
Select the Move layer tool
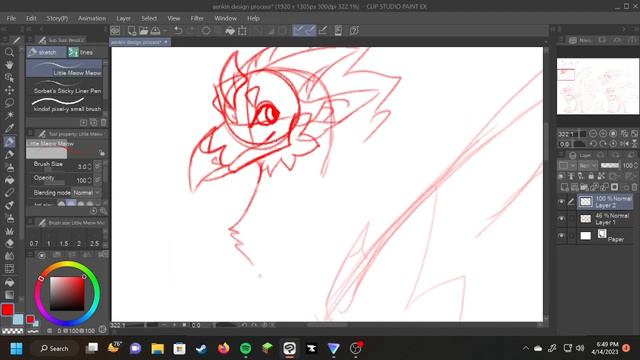tap(9, 90)
